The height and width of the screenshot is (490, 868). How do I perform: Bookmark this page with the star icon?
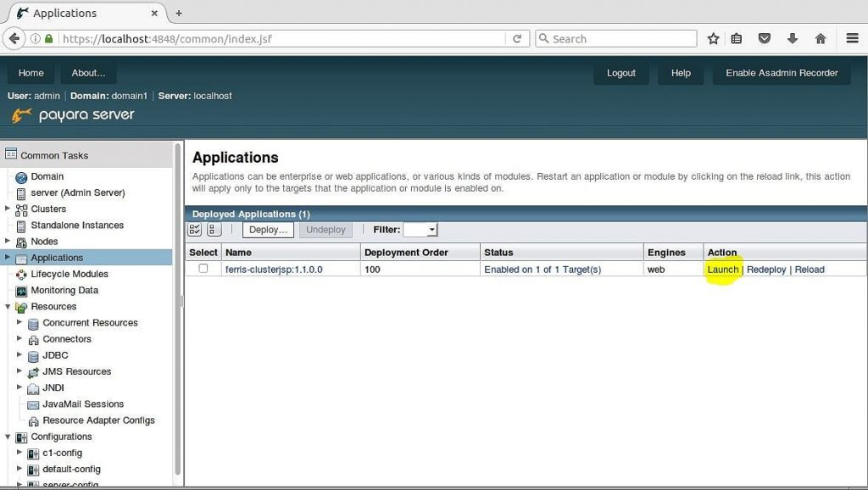click(713, 39)
